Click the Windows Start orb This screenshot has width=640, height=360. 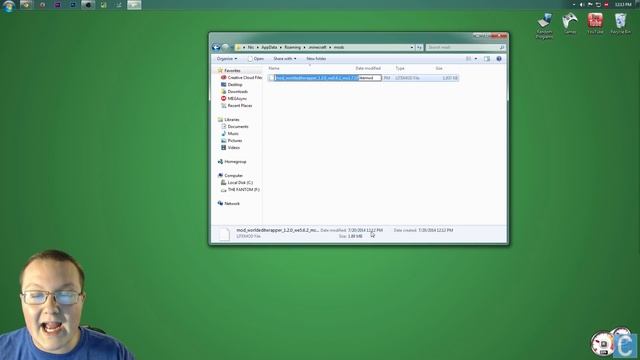(9, 5)
